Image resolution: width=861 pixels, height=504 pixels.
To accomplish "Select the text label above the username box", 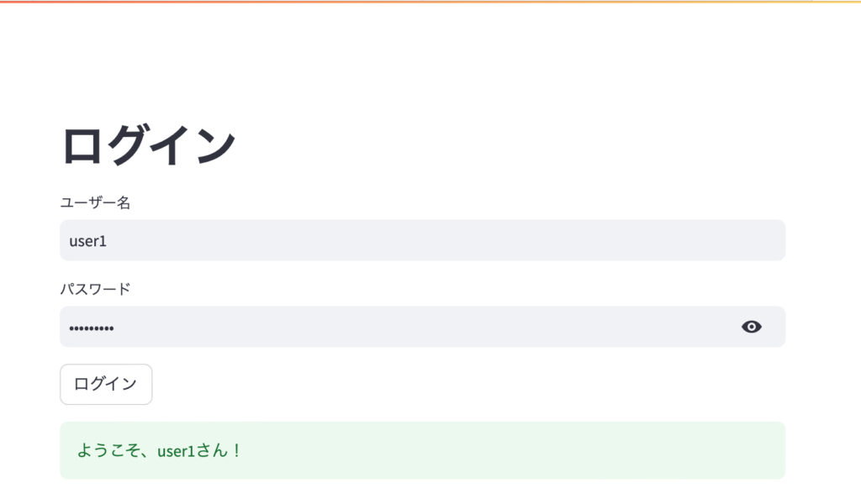I will coord(95,202).
